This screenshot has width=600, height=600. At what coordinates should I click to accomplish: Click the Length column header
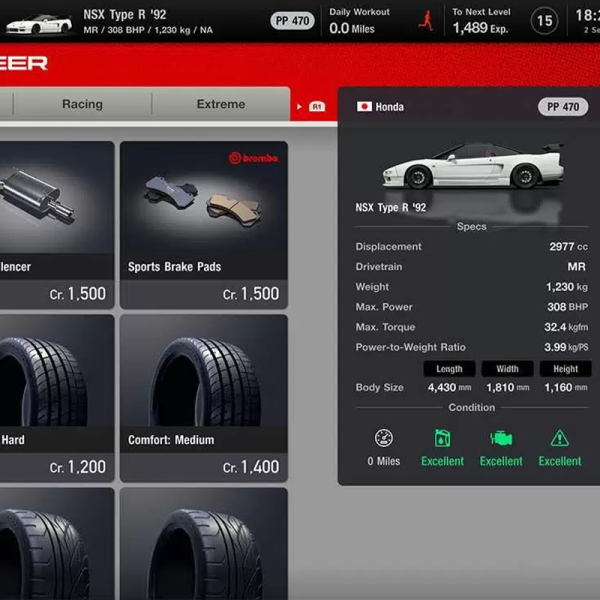449,369
